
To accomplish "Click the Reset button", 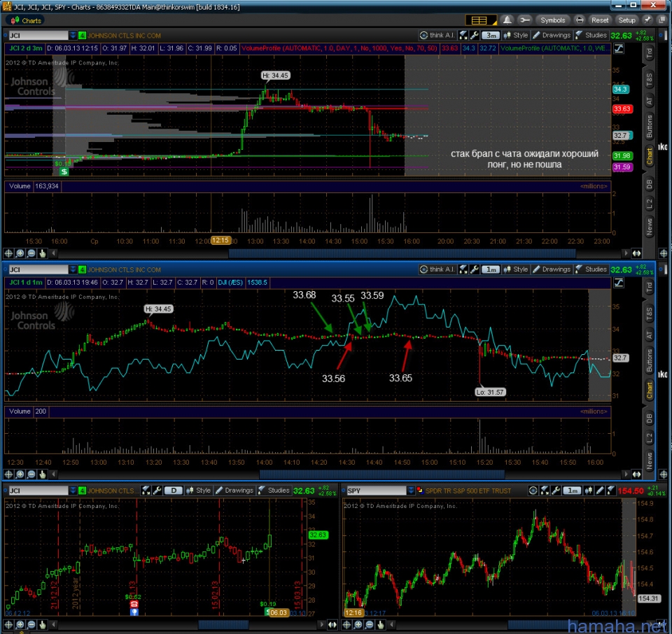I will 600,20.
